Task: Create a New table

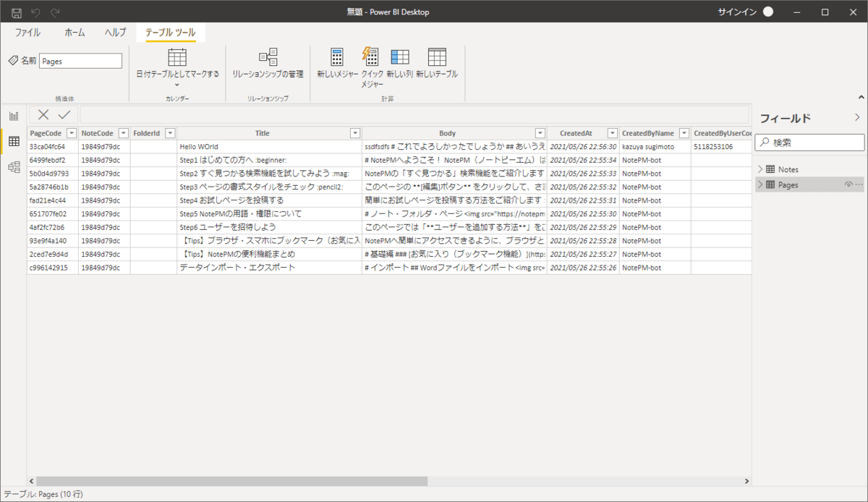Action: 436,58
